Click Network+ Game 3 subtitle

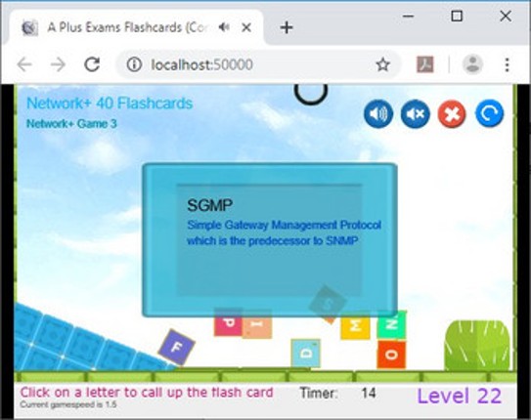click(71, 124)
